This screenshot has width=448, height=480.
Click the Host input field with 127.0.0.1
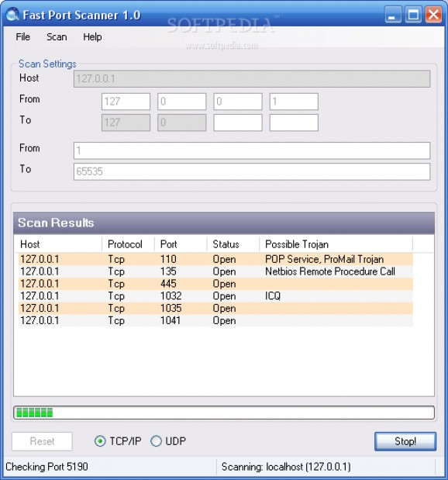[x=252, y=78]
